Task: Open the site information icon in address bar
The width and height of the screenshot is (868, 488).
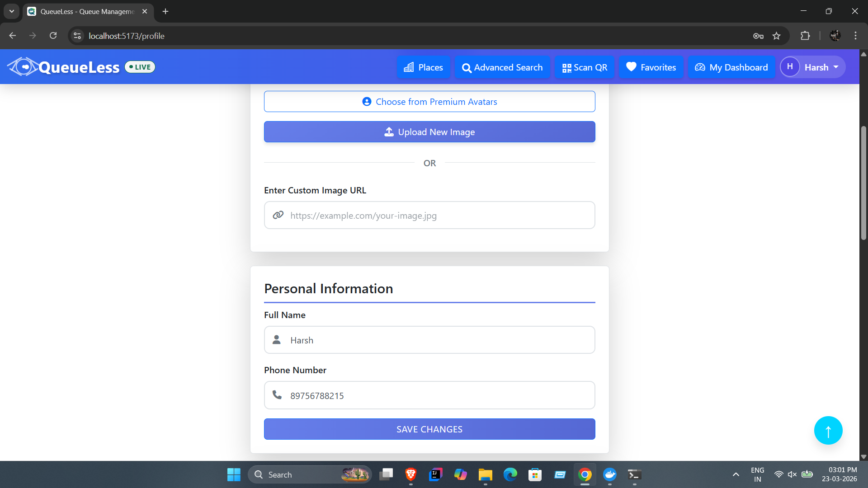Action: pyautogui.click(x=77, y=36)
